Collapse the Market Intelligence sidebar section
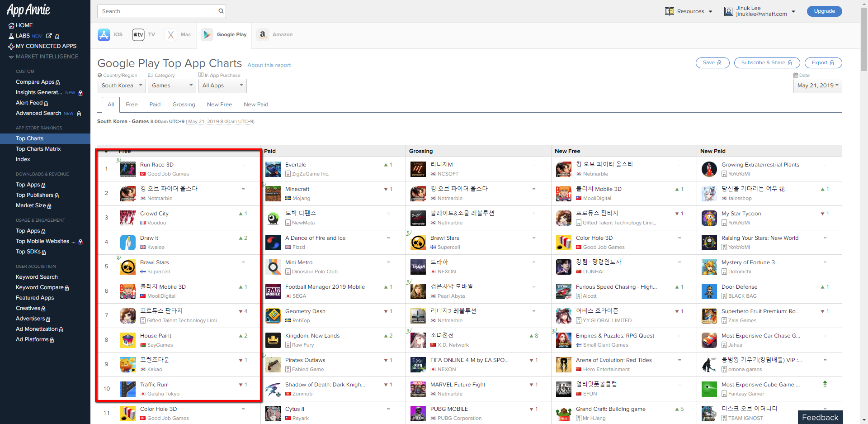The image size is (868, 424). tap(43, 57)
